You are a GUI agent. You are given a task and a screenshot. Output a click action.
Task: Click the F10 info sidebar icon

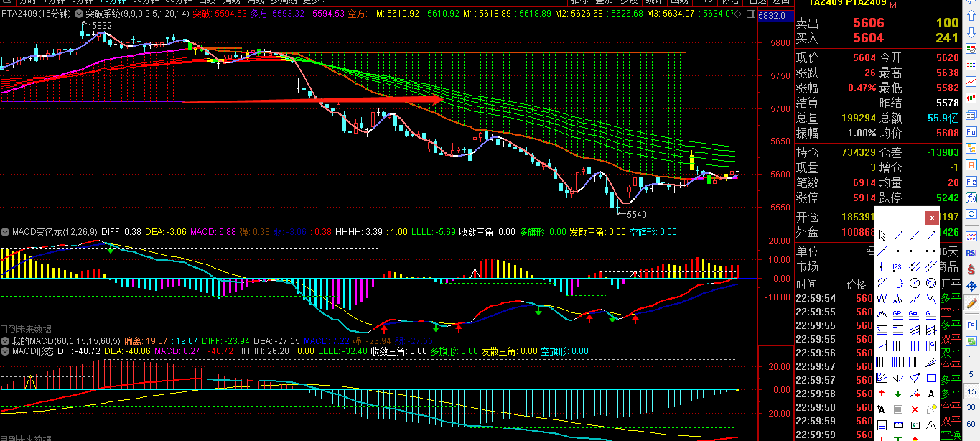point(971,131)
